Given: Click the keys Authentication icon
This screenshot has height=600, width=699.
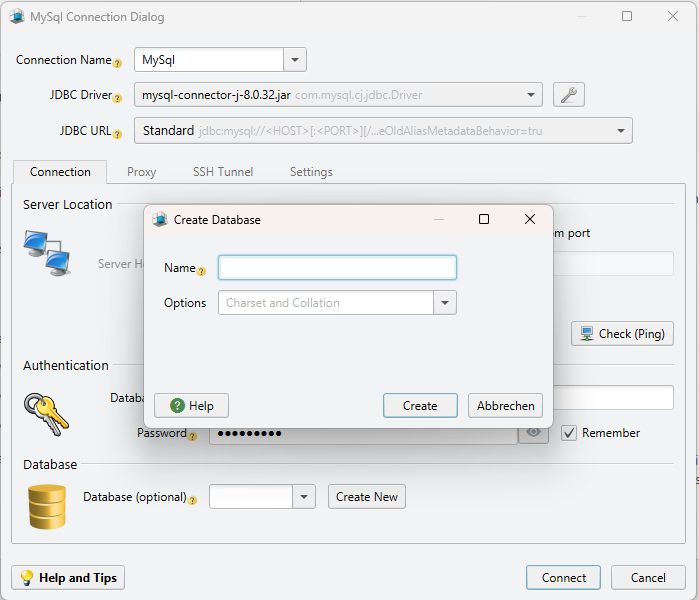Looking at the screenshot, I should [x=46, y=414].
